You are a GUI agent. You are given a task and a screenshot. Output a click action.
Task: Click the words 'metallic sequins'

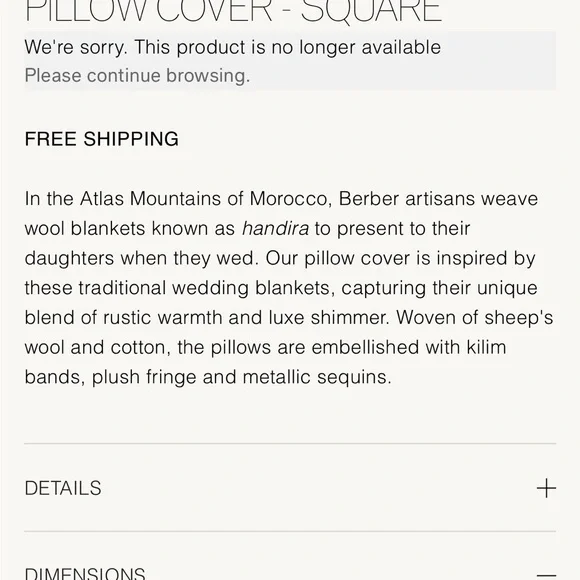point(317,377)
